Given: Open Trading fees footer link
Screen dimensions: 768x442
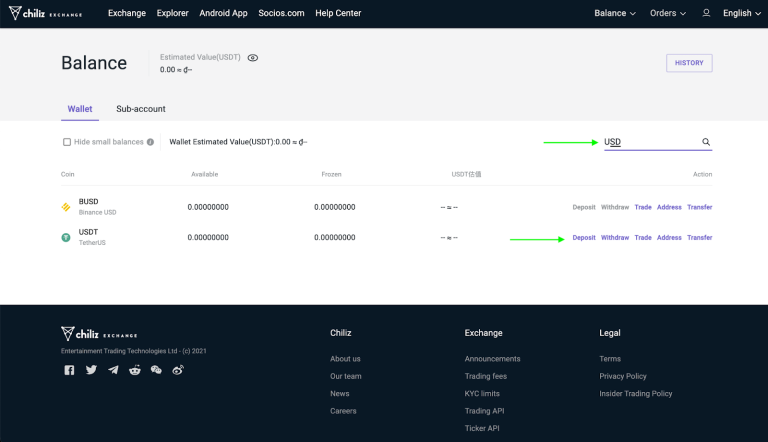Looking at the screenshot, I should click(486, 376).
